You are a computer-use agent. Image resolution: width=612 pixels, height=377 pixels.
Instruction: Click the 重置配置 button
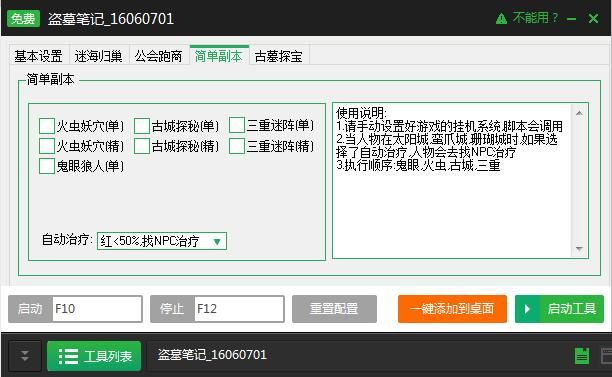(334, 309)
